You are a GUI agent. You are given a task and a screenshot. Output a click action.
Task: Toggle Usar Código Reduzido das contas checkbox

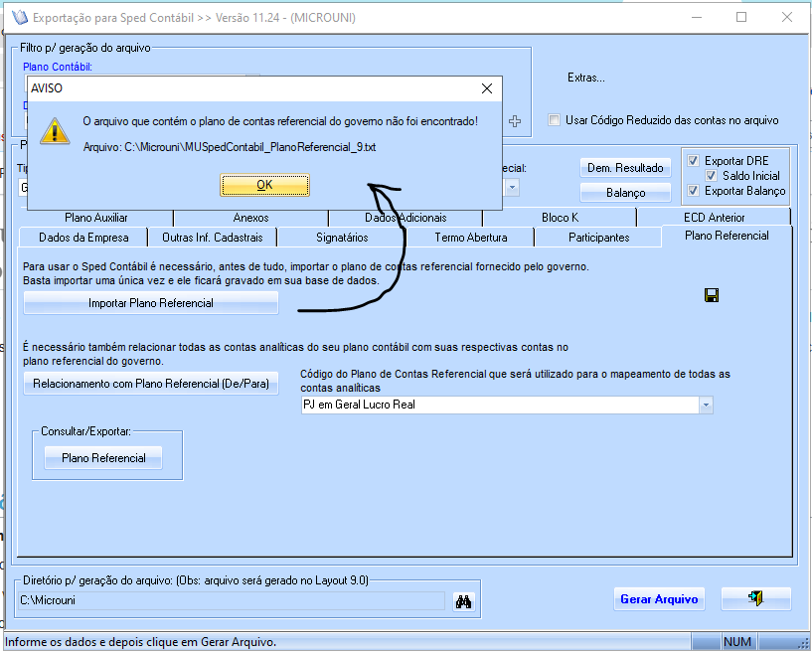pos(555,120)
